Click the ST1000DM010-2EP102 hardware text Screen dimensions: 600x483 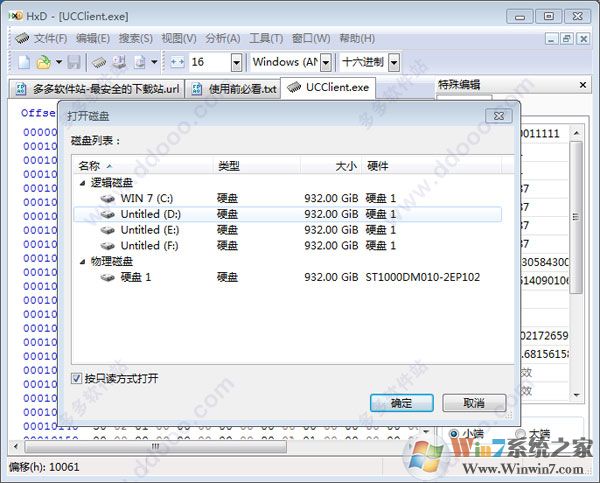click(x=422, y=277)
